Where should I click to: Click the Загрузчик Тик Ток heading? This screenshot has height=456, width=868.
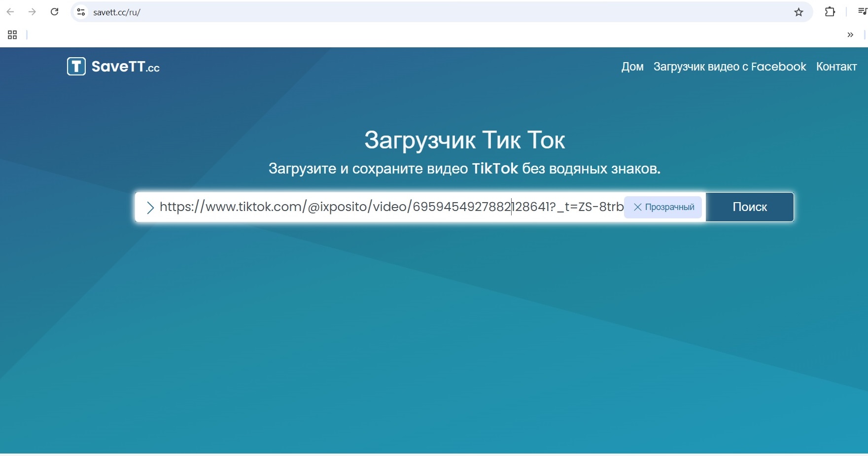[x=464, y=140]
